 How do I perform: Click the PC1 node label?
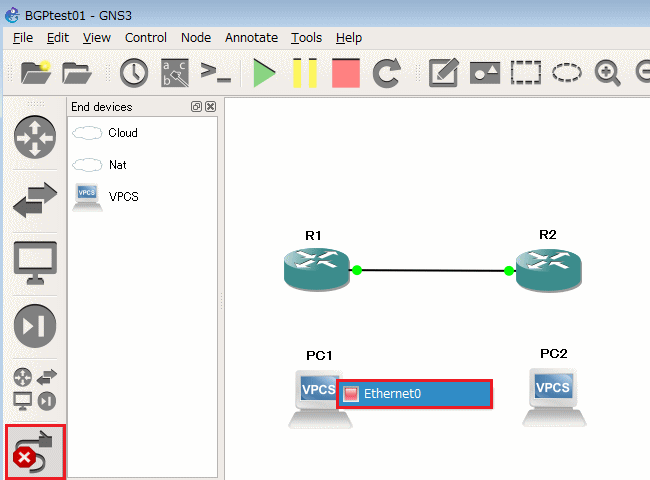pyautogui.click(x=319, y=356)
